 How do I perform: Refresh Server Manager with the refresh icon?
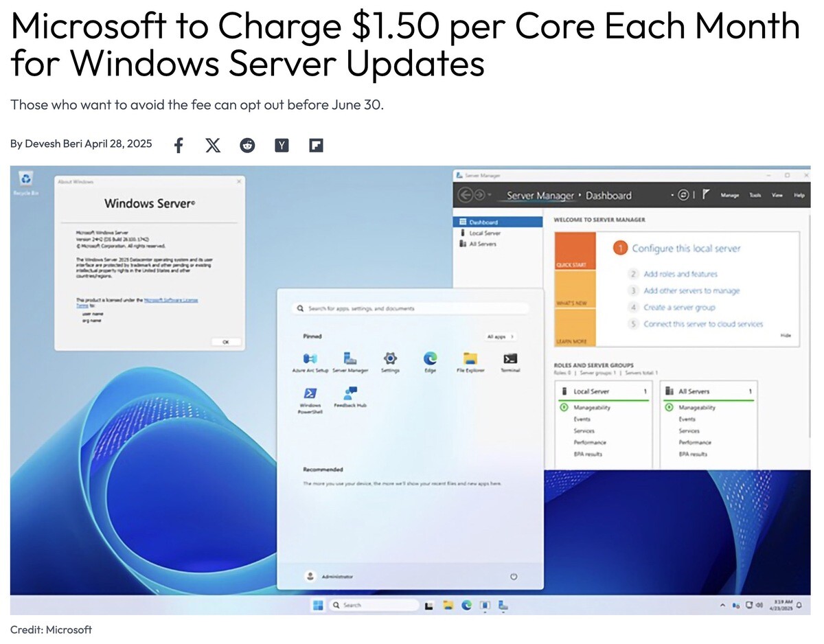(x=683, y=196)
